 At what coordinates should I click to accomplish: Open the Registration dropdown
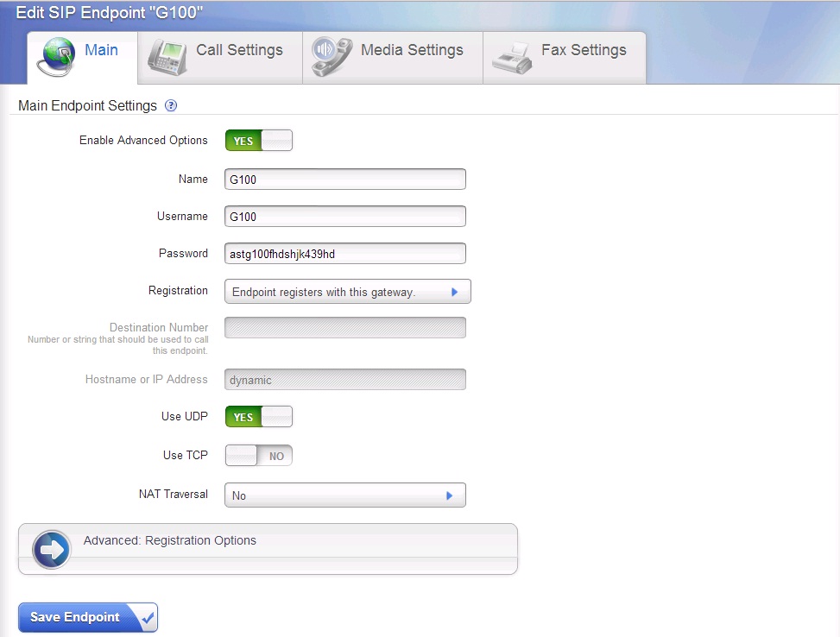click(x=347, y=292)
